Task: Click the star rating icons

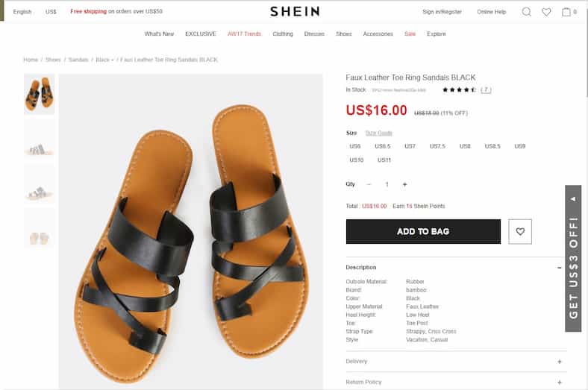Action: coord(460,89)
